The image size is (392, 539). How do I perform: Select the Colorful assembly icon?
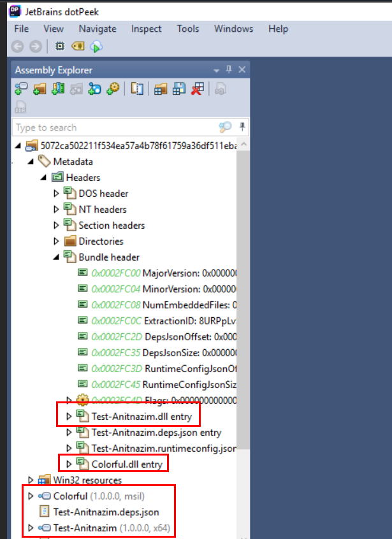pos(45,496)
